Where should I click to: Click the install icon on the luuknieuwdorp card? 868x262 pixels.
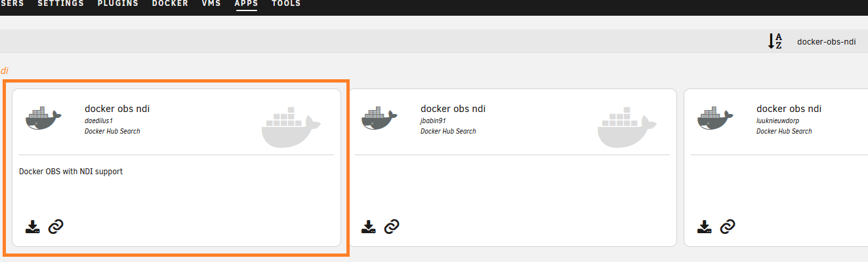(705, 227)
